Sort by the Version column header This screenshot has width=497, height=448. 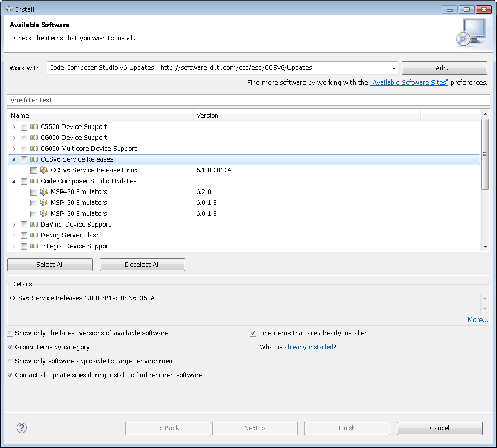click(307, 116)
